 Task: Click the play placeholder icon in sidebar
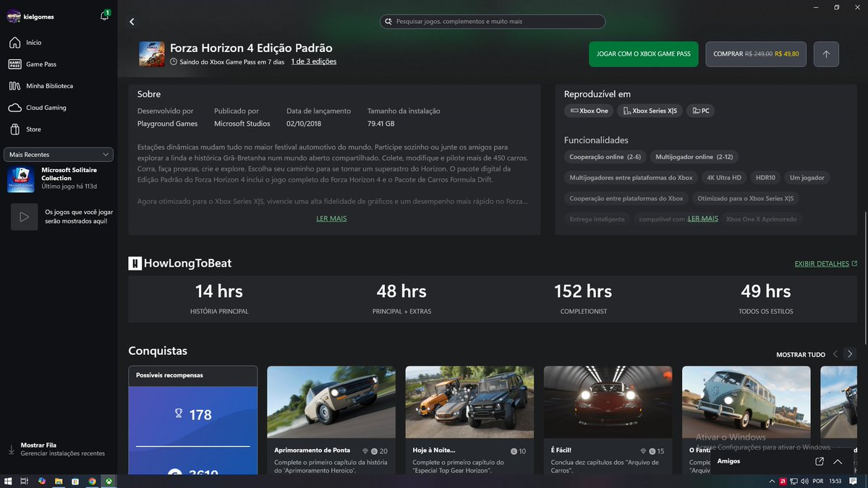24,216
